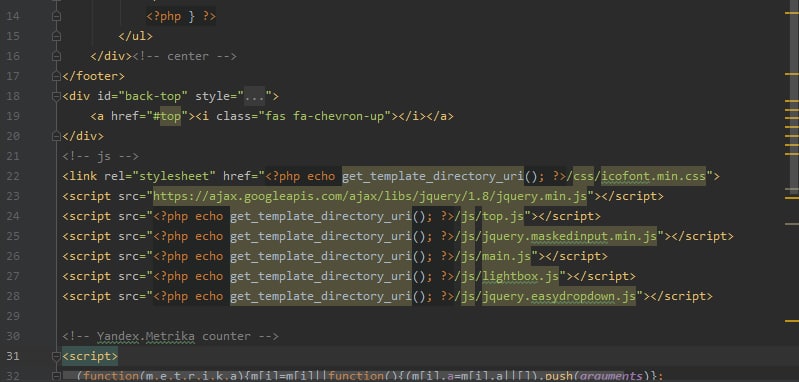Image resolution: width=799 pixels, height=382 pixels.
Task: Click jquery.easydropdown.js filename
Action: pyautogui.click(x=559, y=296)
